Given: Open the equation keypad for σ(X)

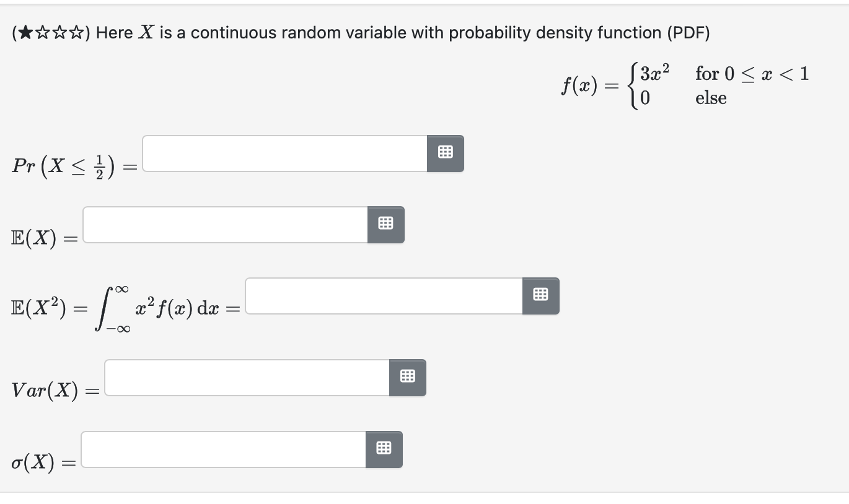Looking at the screenshot, I should 384,449.
